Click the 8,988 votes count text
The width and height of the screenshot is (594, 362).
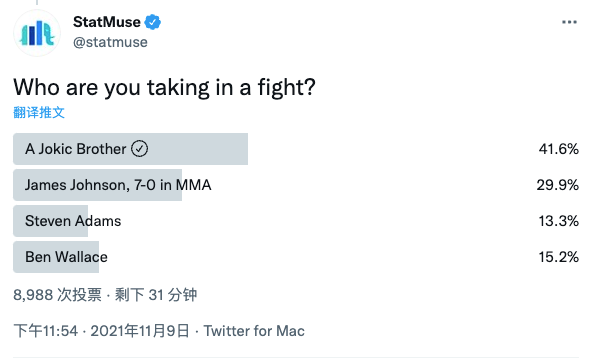[58, 295]
